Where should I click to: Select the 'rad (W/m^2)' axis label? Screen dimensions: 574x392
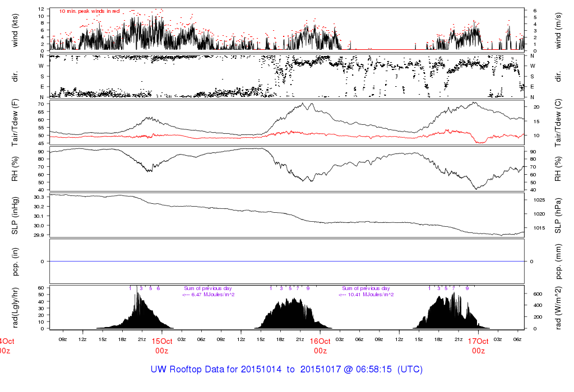[558, 307]
